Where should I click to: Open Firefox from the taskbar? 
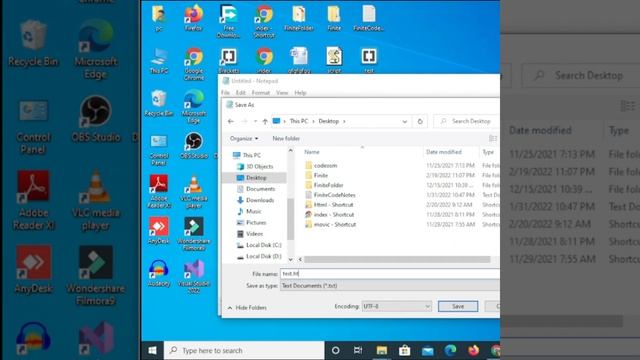[473, 351]
